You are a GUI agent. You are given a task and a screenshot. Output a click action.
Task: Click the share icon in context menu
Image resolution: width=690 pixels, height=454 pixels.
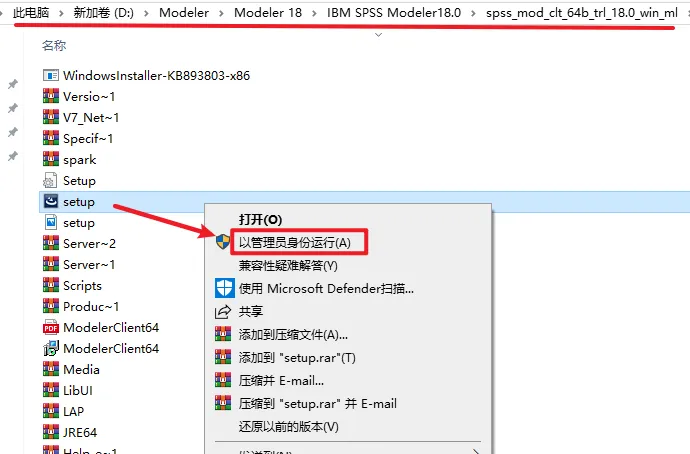(x=223, y=311)
